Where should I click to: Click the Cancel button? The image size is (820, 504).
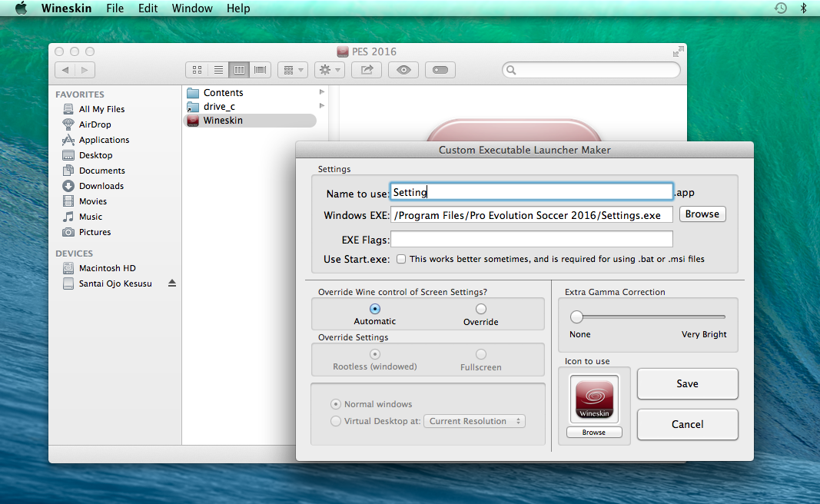[687, 425]
